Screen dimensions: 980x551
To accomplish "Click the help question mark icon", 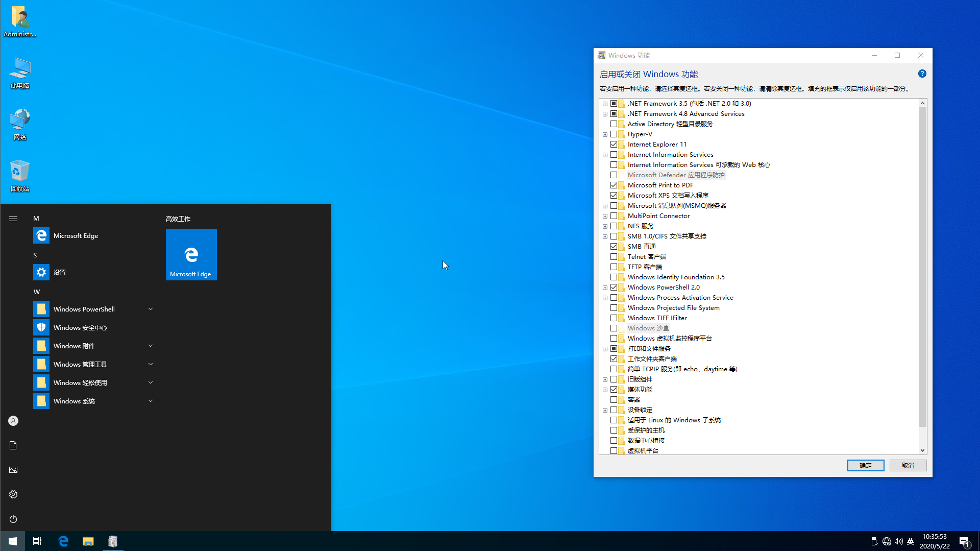I will point(922,74).
